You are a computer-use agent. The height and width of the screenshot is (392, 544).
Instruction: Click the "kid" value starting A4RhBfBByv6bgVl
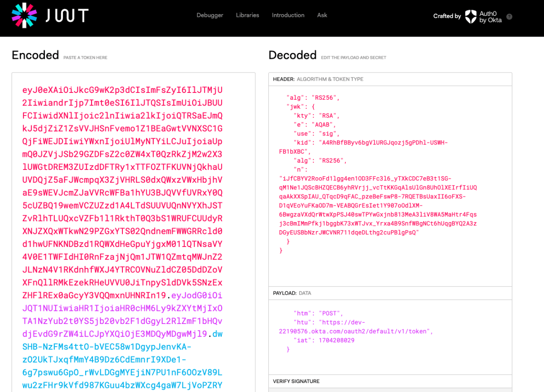[384, 143]
